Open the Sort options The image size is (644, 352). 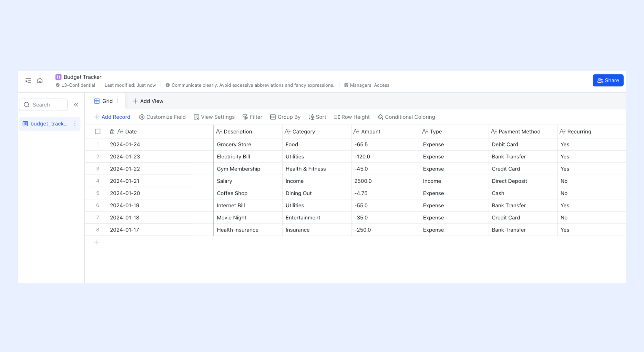click(317, 117)
